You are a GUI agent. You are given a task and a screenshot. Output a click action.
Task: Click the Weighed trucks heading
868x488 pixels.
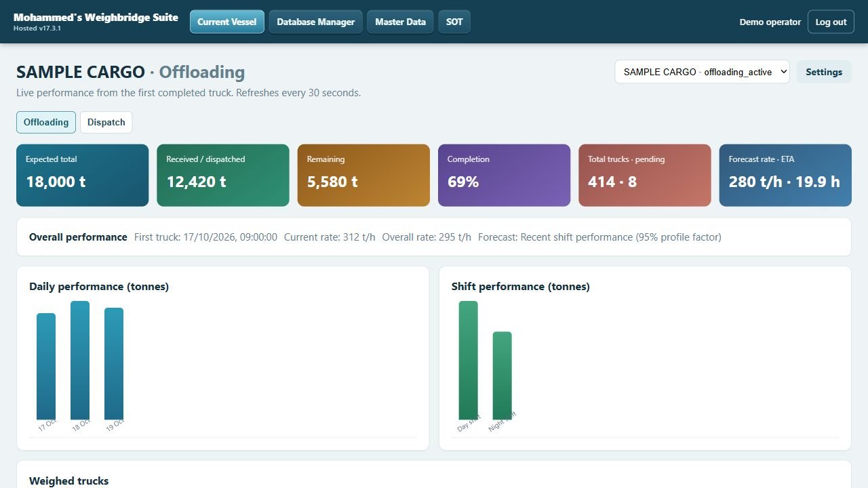point(68,481)
